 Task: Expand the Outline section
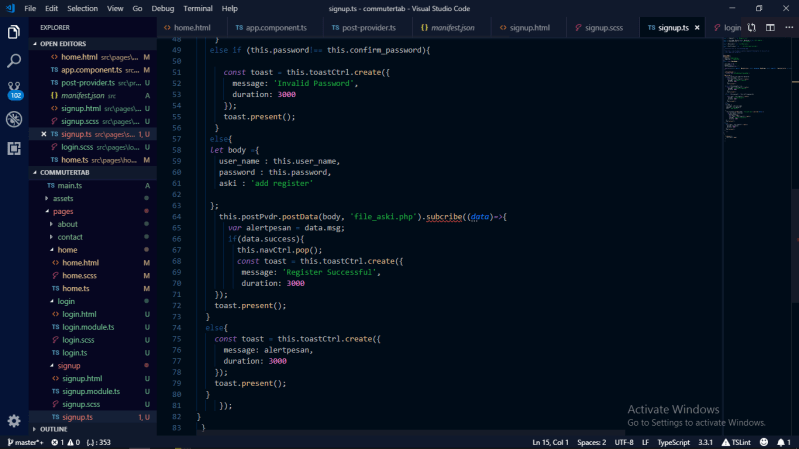click(x=93, y=429)
